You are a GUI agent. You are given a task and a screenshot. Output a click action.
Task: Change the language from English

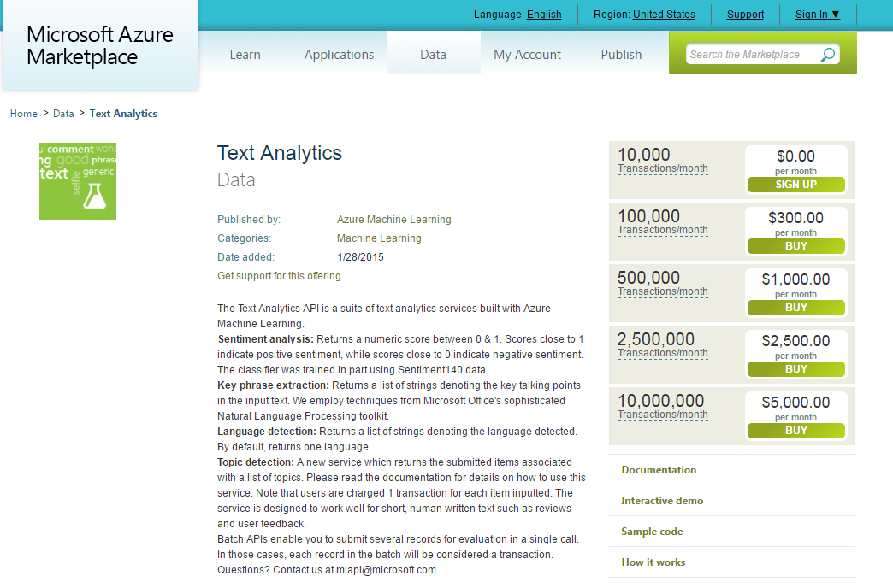click(x=545, y=14)
